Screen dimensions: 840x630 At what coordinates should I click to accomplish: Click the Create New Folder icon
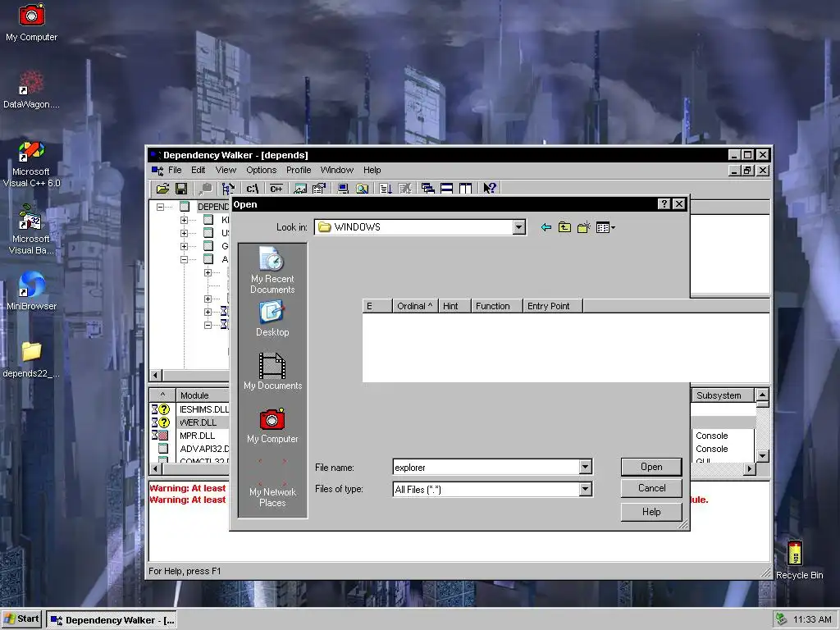click(x=584, y=227)
